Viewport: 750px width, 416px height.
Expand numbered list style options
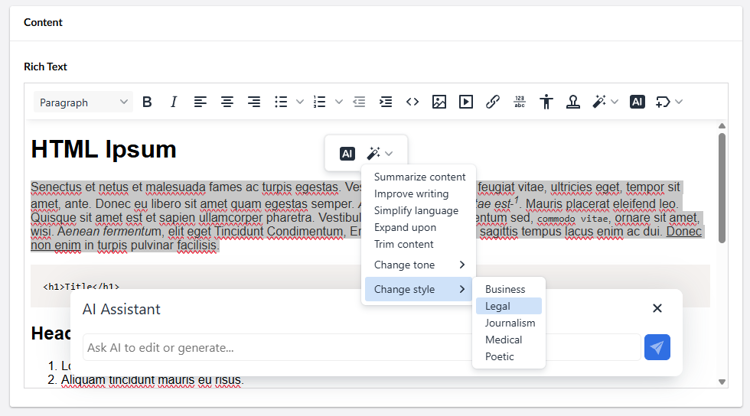coord(339,102)
